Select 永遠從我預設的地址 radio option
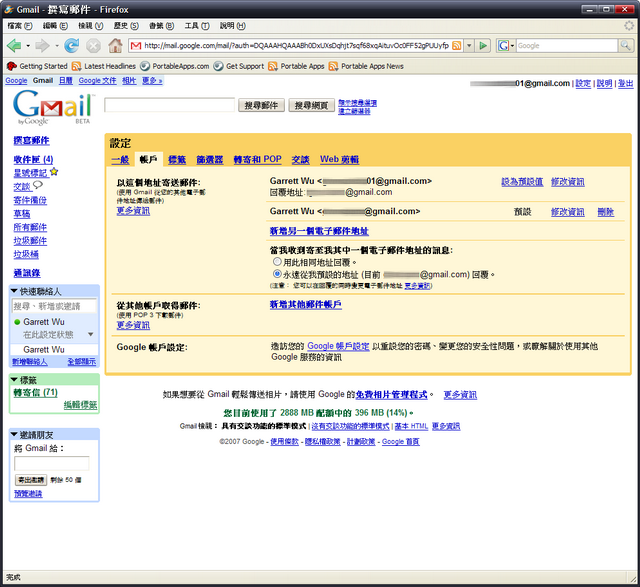 click(277, 273)
